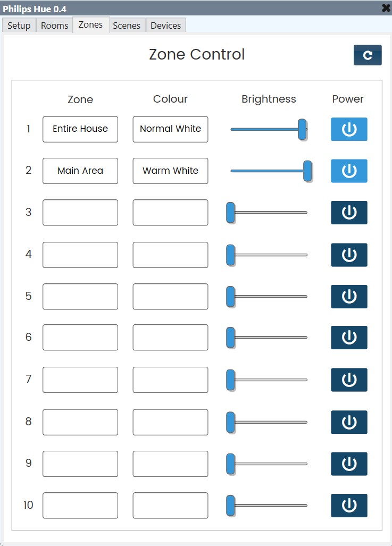
Task: Click the brightness slider handle for Main Area
Action: click(307, 171)
